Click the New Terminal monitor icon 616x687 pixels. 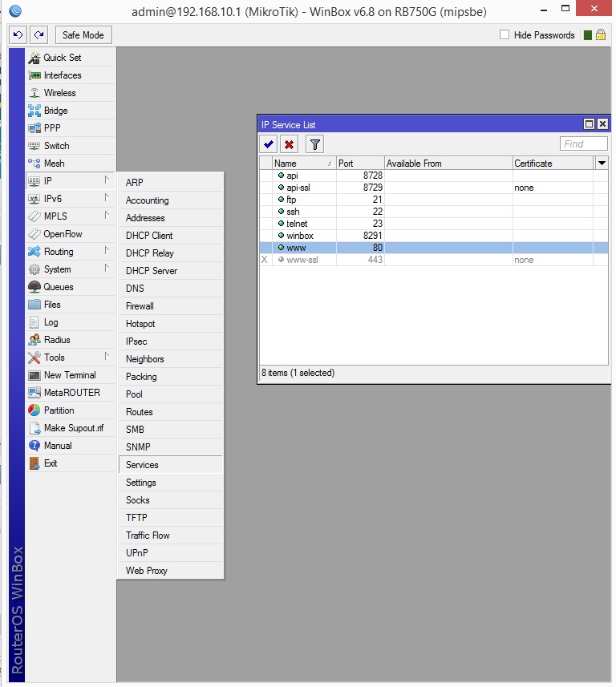pyautogui.click(x=34, y=375)
